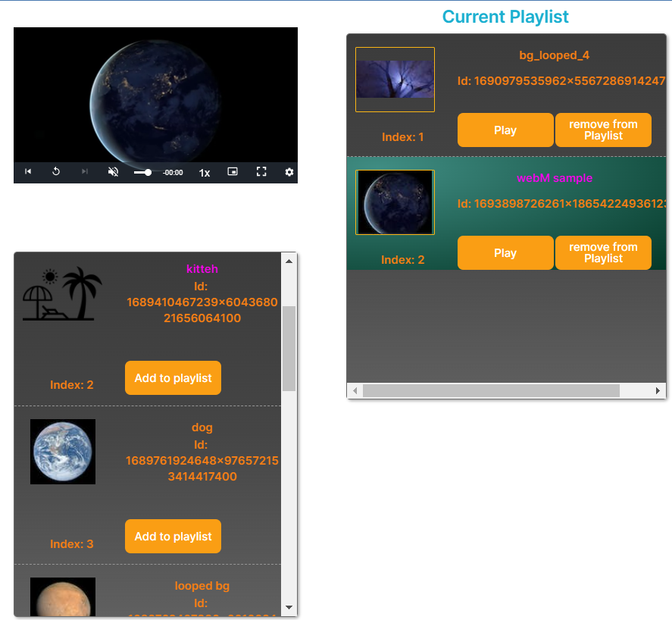Screen dimensions: 672x620
Task: Click the bg_looped_4 tree thumbnail
Action: point(395,80)
